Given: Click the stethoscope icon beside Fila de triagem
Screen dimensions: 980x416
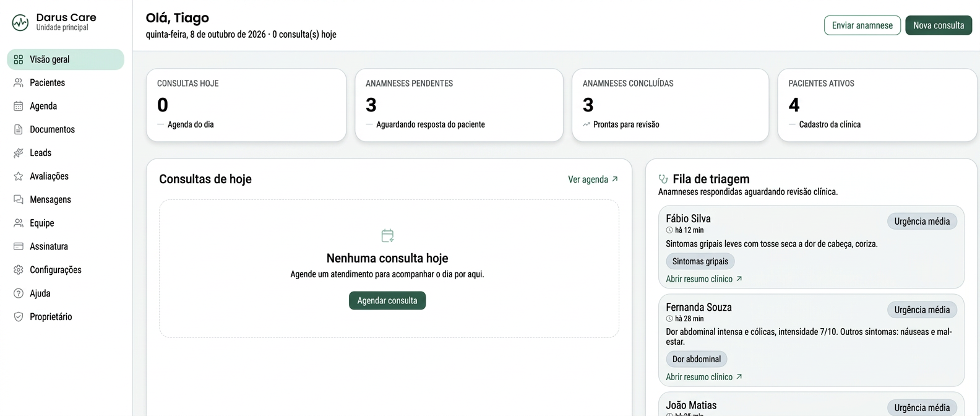Looking at the screenshot, I should 663,179.
